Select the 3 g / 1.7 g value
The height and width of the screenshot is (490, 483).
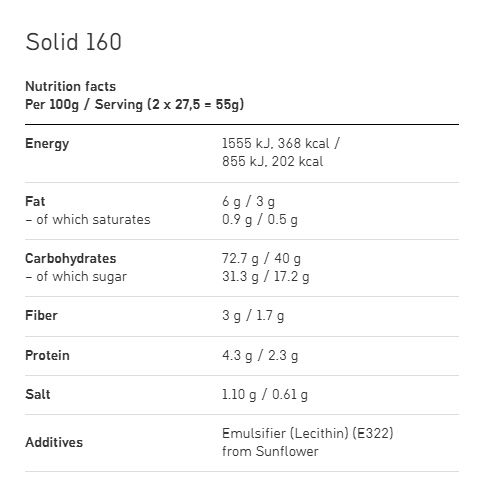pos(253,316)
